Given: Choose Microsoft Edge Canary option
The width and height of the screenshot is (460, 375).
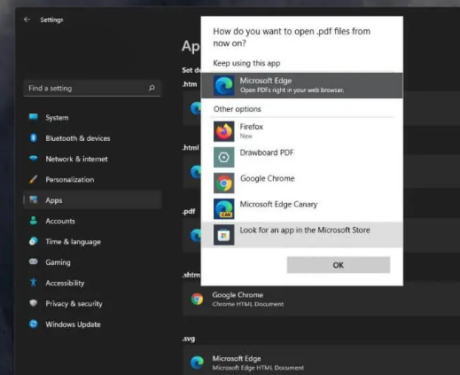Looking at the screenshot, I should coord(302,209).
